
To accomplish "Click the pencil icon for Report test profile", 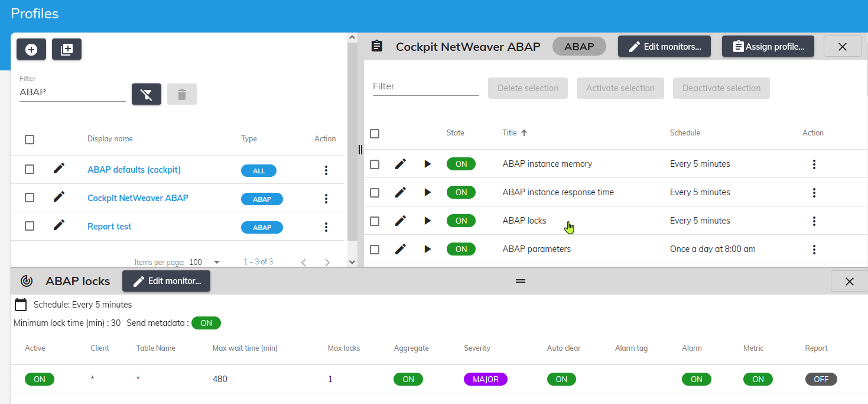I will point(59,225).
